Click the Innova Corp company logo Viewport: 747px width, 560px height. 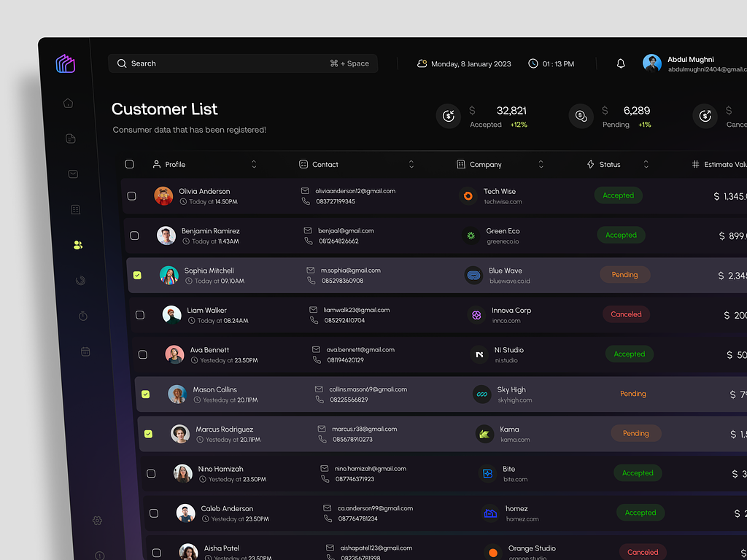476,315
